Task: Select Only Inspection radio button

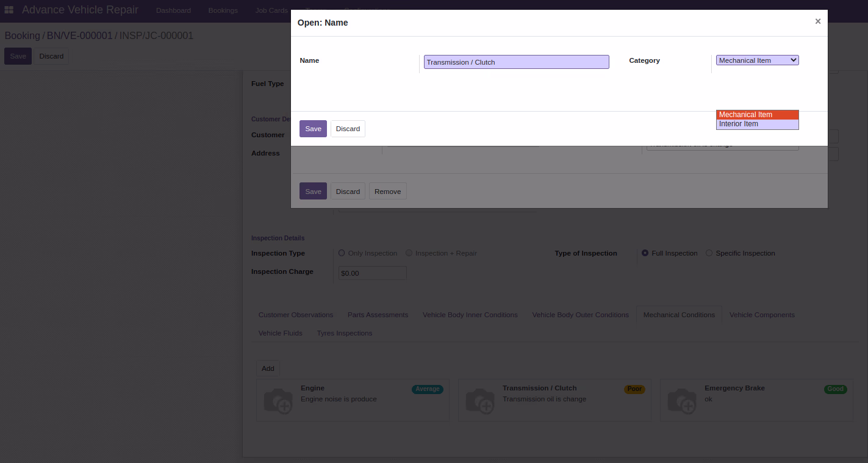Action: tap(342, 253)
